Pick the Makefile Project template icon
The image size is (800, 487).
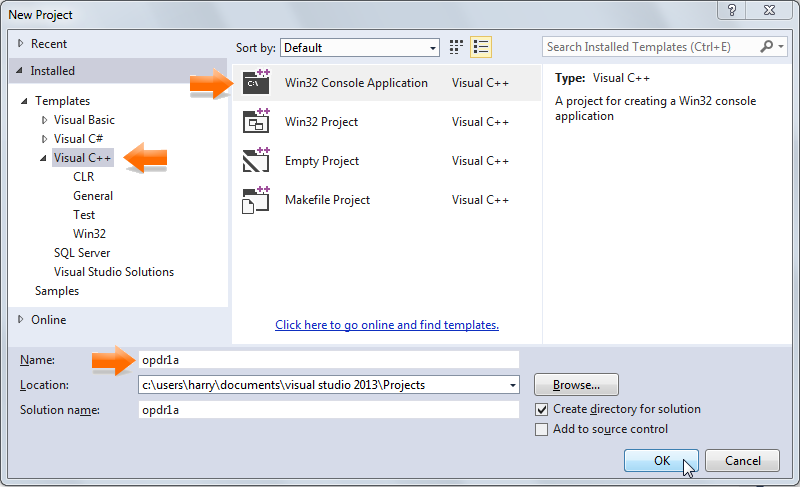(x=256, y=200)
